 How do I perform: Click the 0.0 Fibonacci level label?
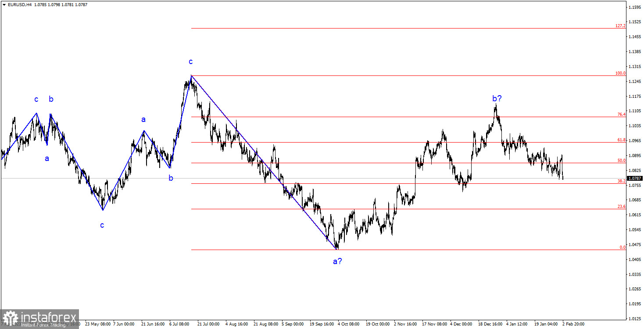coord(623,247)
